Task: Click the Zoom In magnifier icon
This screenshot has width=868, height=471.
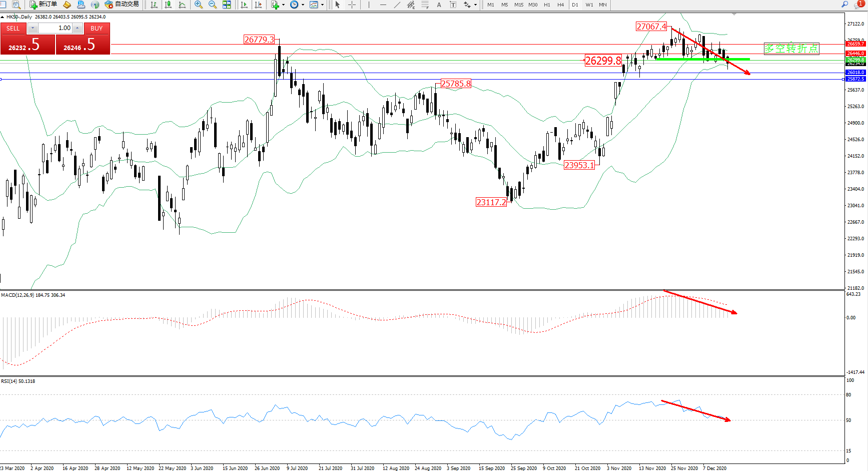Action: tap(199, 5)
